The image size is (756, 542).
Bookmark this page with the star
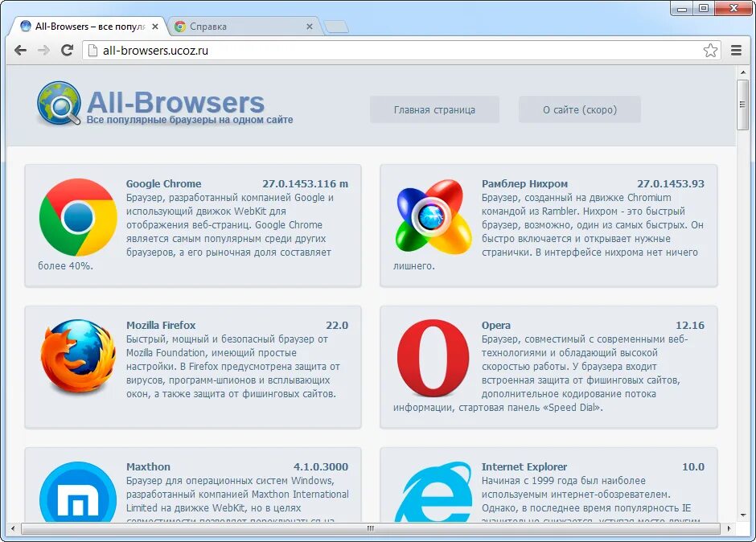point(710,50)
